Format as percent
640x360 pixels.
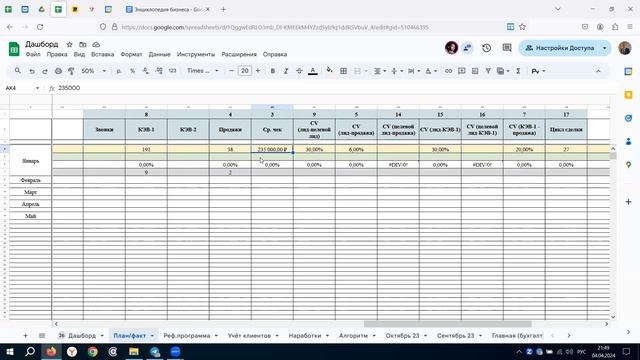point(132,71)
